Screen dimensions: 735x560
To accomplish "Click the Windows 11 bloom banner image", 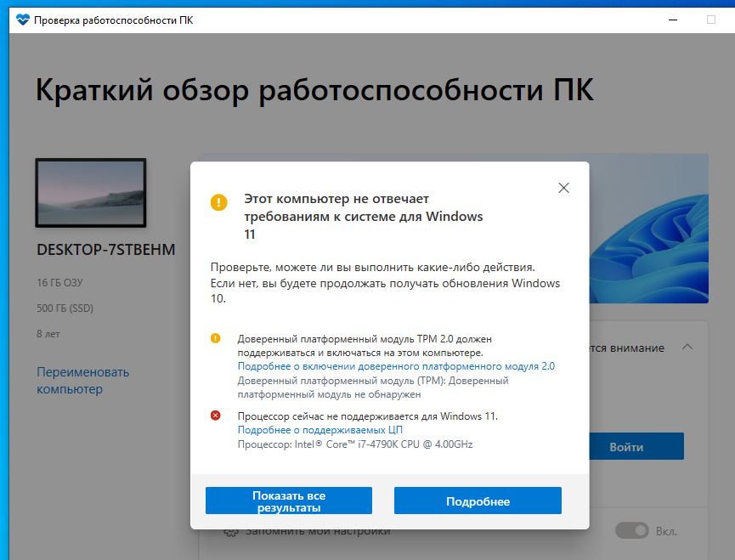I will click(649, 229).
